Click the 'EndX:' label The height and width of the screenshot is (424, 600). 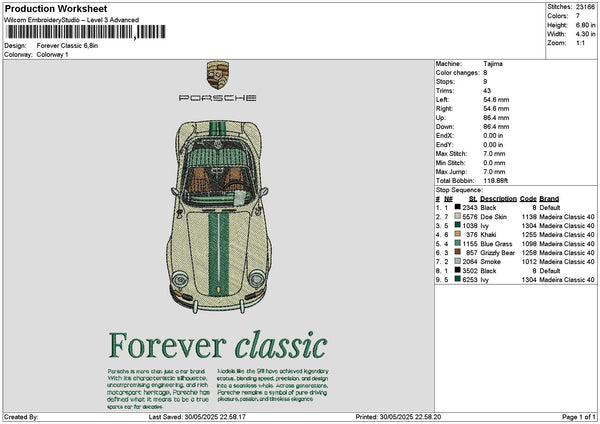click(445, 135)
